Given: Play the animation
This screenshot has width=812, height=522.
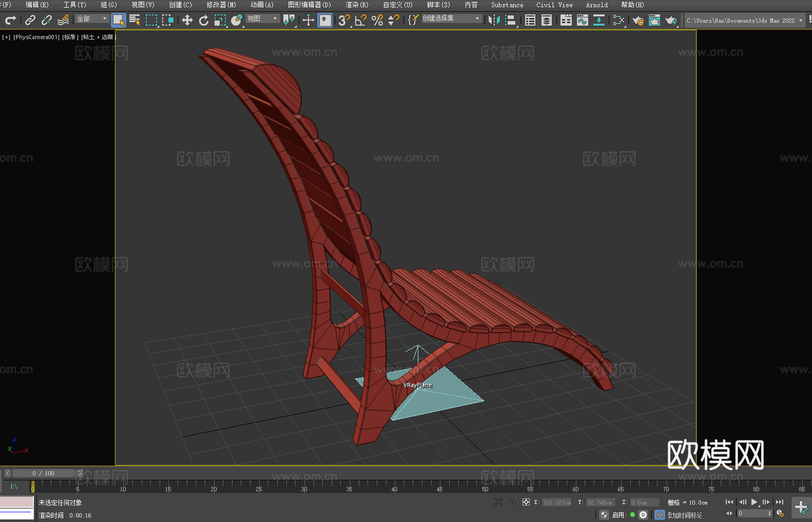Looking at the screenshot, I should tap(755, 502).
